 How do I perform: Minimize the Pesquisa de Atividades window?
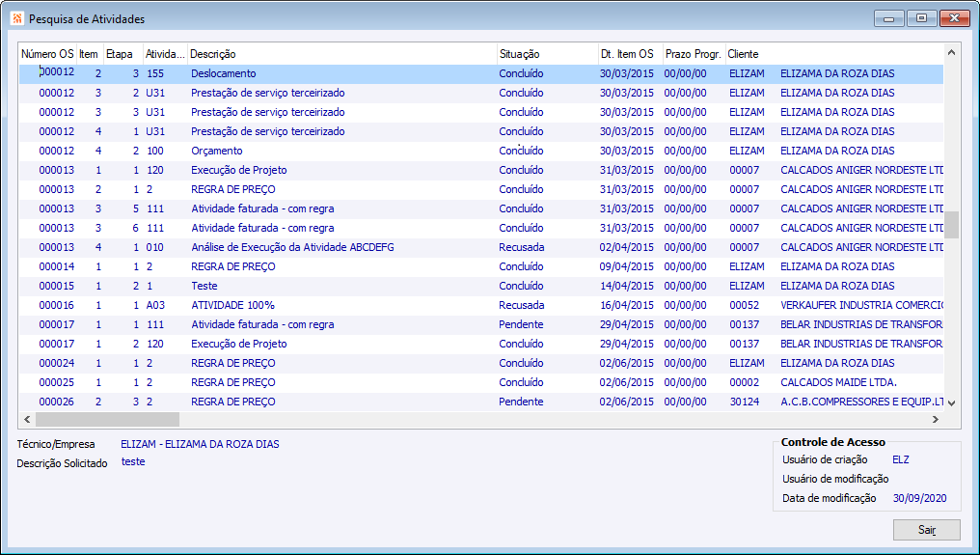(x=888, y=18)
